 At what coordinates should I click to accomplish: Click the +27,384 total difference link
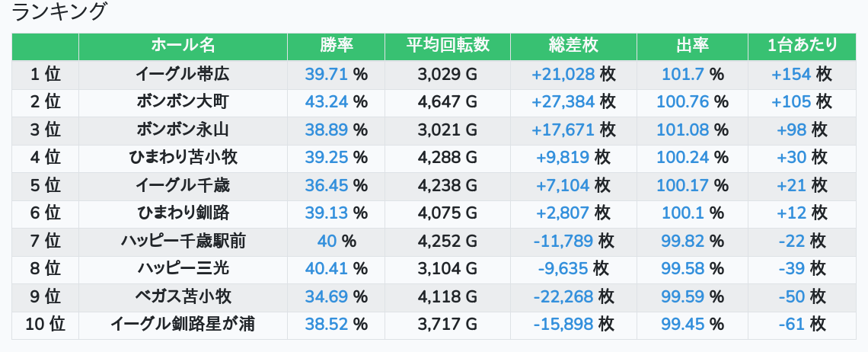[563, 101]
